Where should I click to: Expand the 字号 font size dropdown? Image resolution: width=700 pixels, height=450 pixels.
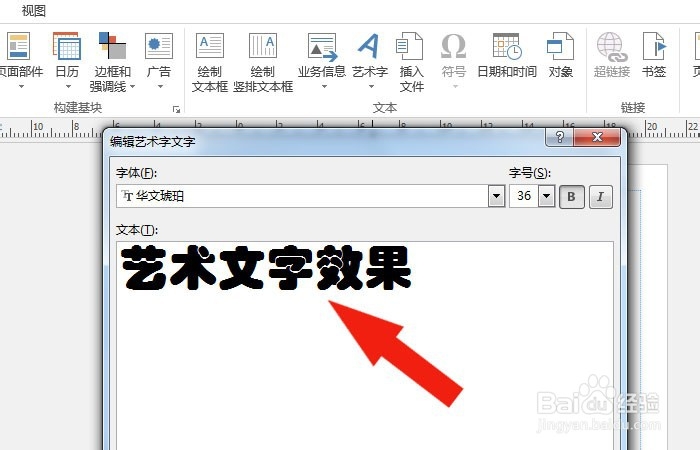[x=546, y=196]
